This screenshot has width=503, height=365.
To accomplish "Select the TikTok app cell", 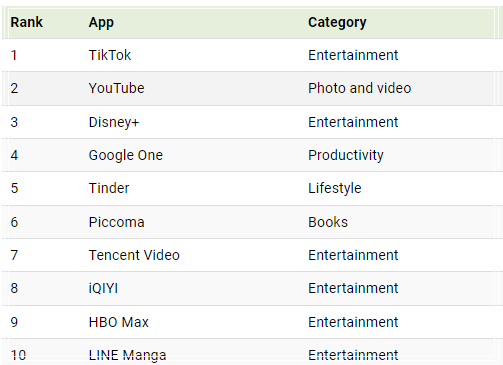I will pos(110,55).
